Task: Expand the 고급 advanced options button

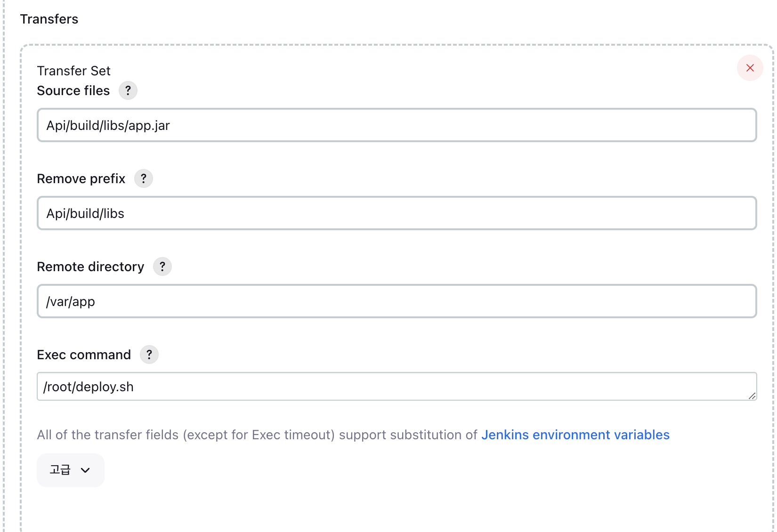Action: click(x=71, y=470)
